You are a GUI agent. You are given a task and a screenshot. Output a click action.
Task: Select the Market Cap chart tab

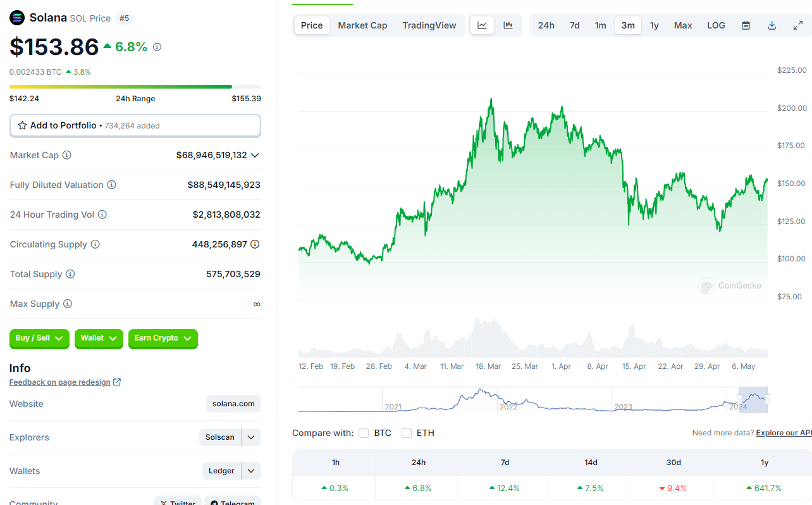tap(362, 25)
